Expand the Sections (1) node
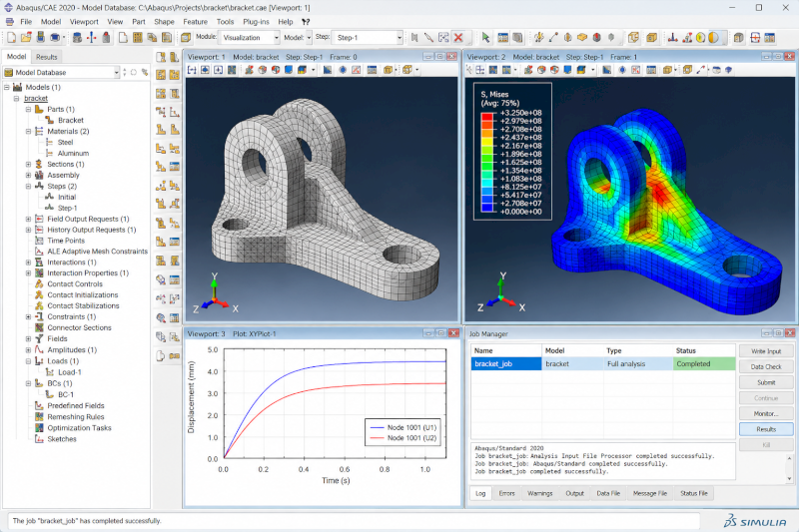Screen dimensions: 799x532 pyautogui.click(x=29, y=164)
